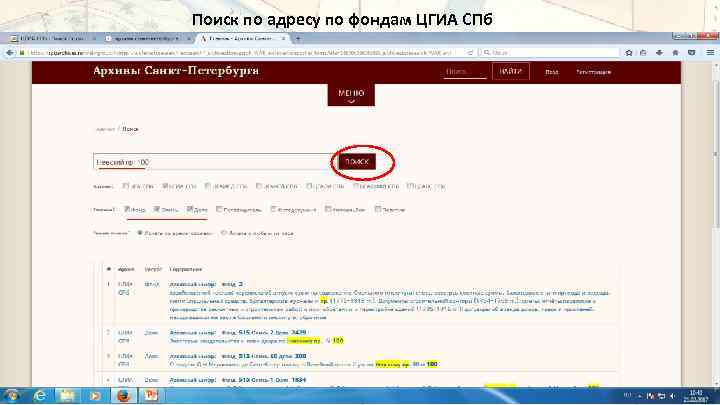
Task: Toggle the Дело section checkbox
Action: click(189, 209)
